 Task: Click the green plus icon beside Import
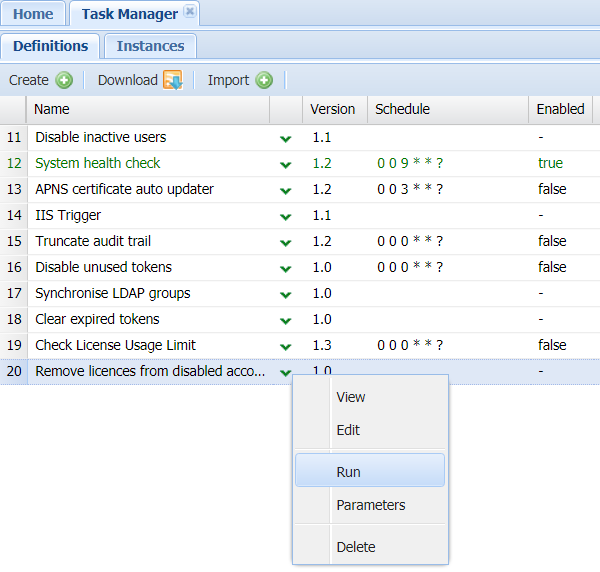click(264, 80)
